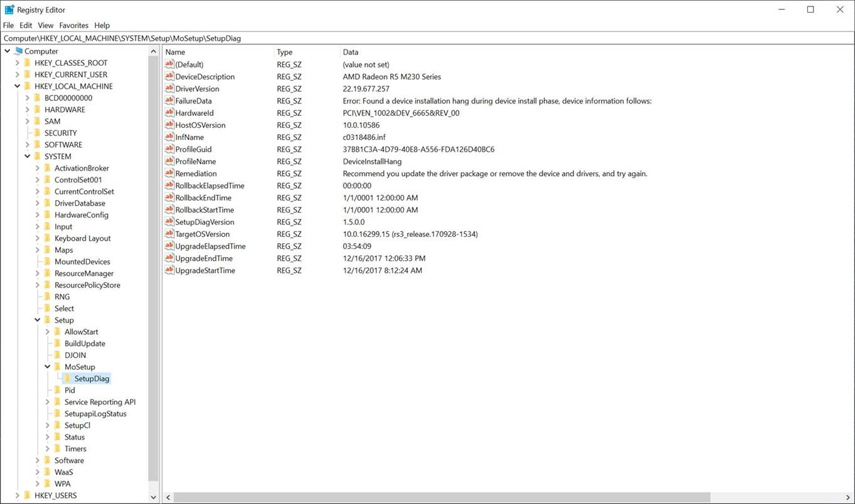The height and width of the screenshot is (504, 855).
Task: Click the HKEY_USERS folder icon
Action: [27, 495]
